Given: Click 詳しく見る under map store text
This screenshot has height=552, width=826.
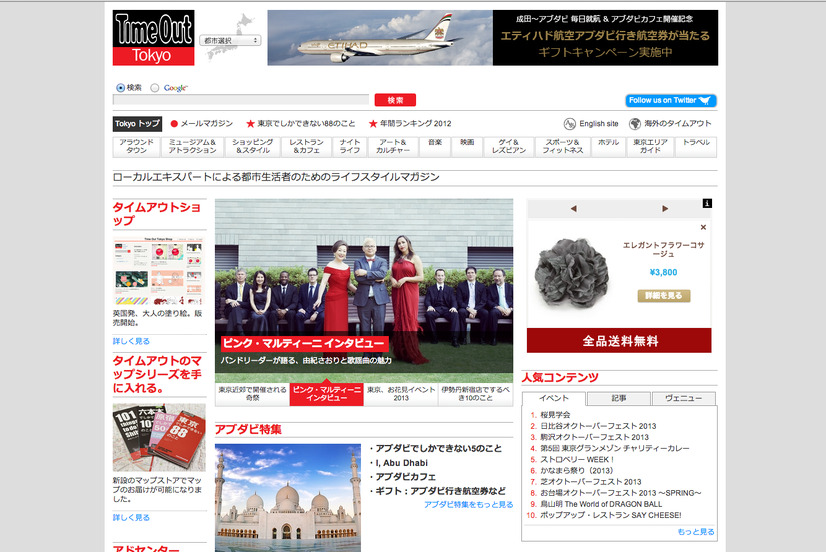Looking at the screenshot, I should pos(131,518).
